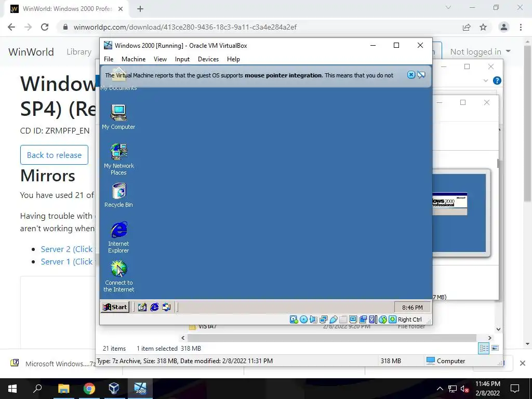Open the VirtualBox View menu
This screenshot has width=532, height=399.
160,59
